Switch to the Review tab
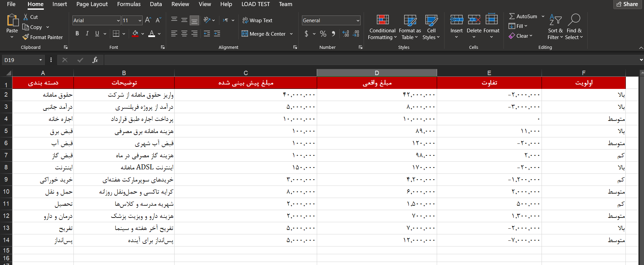Viewport: 644px width, 265px height. click(180, 4)
